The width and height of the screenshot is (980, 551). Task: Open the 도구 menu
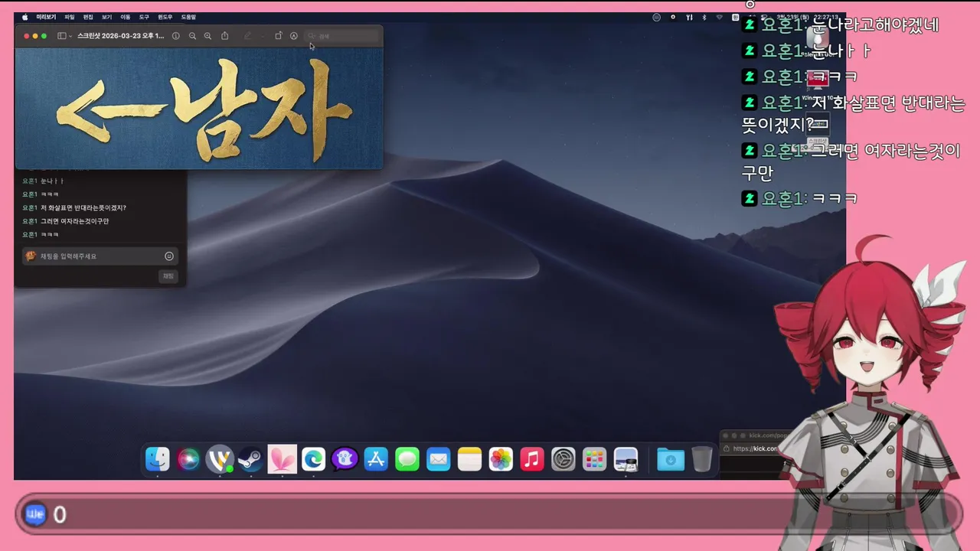tap(144, 17)
